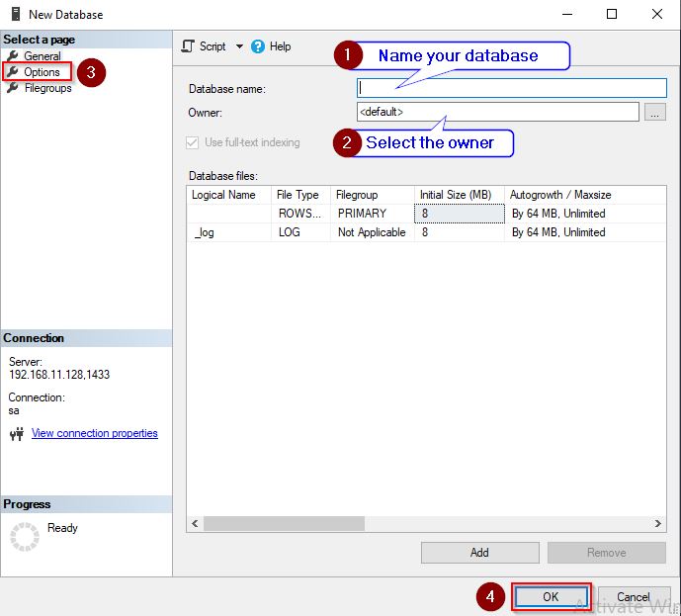The height and width of the screenshot is (616, 681).
Task: Open the Help icon in toolbar
Action: 258,46
